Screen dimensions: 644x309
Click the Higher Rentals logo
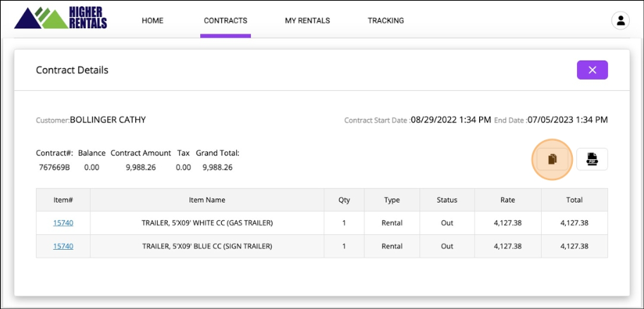[x=61, y=18]
